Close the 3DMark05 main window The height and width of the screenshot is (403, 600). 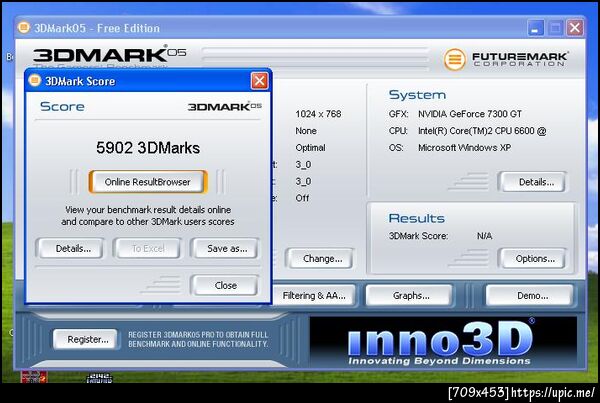click(x=575, y=28)
